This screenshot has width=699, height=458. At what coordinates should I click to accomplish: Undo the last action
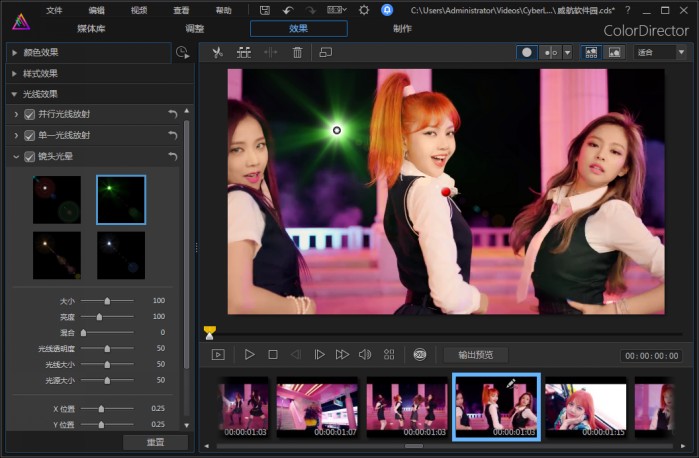(x=288, y=10)
